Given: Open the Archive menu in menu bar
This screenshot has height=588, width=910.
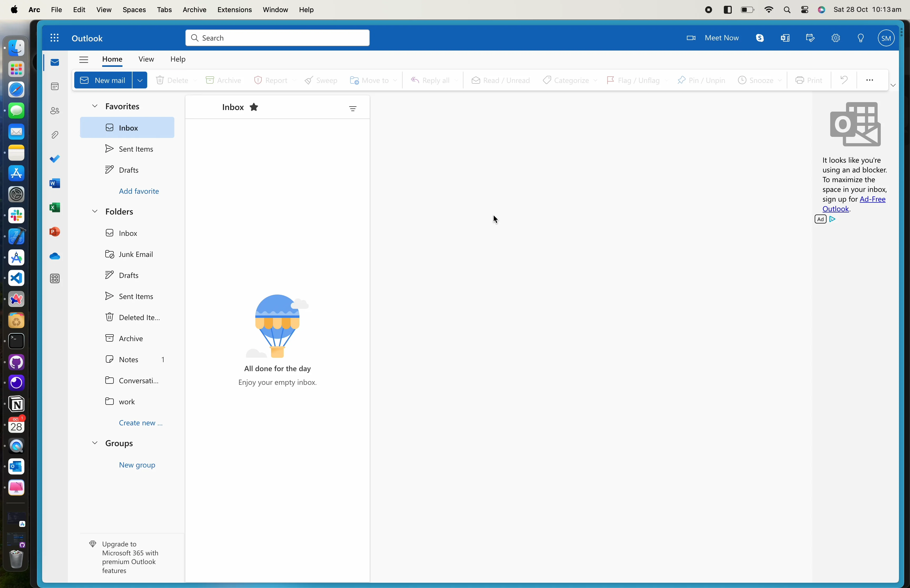Looking at the screenshot, I should pos(194,9).
